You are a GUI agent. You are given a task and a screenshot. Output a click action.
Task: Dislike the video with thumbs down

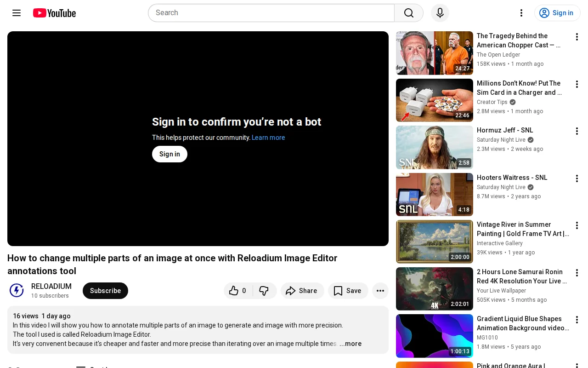(x=264, y=291)
